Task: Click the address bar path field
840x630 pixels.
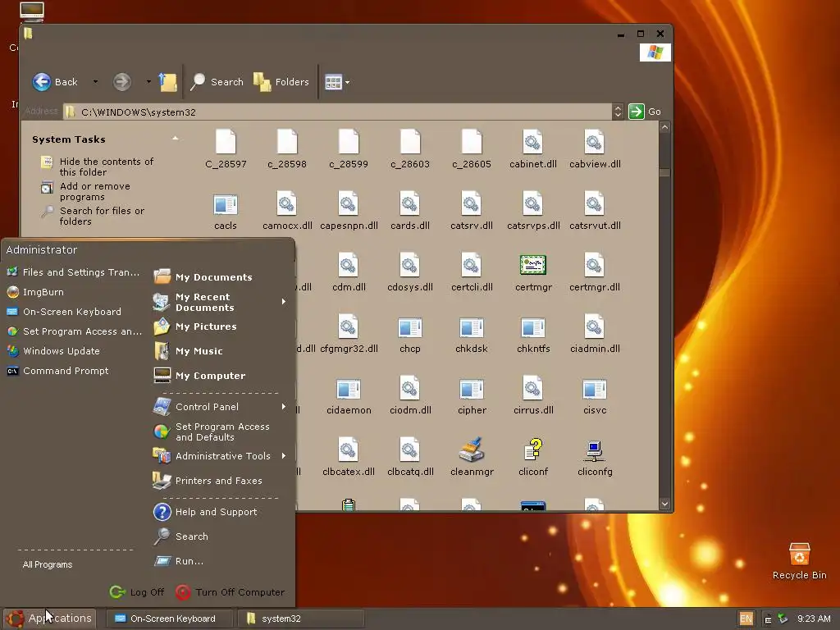Action: (x=337, y=112)
